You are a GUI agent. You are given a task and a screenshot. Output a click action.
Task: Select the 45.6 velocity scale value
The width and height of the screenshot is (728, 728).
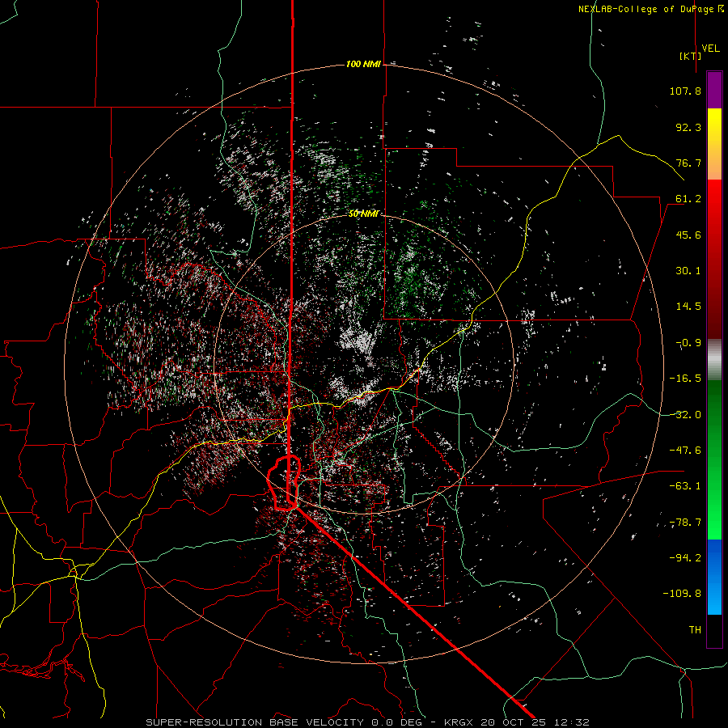click(x=688, y=235)
